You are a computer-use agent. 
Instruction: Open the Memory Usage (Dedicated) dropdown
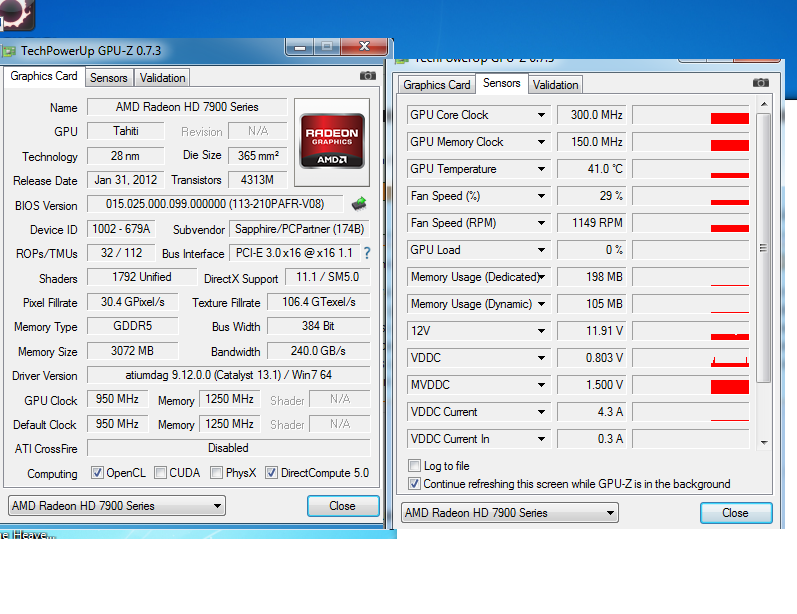(542, 277)
